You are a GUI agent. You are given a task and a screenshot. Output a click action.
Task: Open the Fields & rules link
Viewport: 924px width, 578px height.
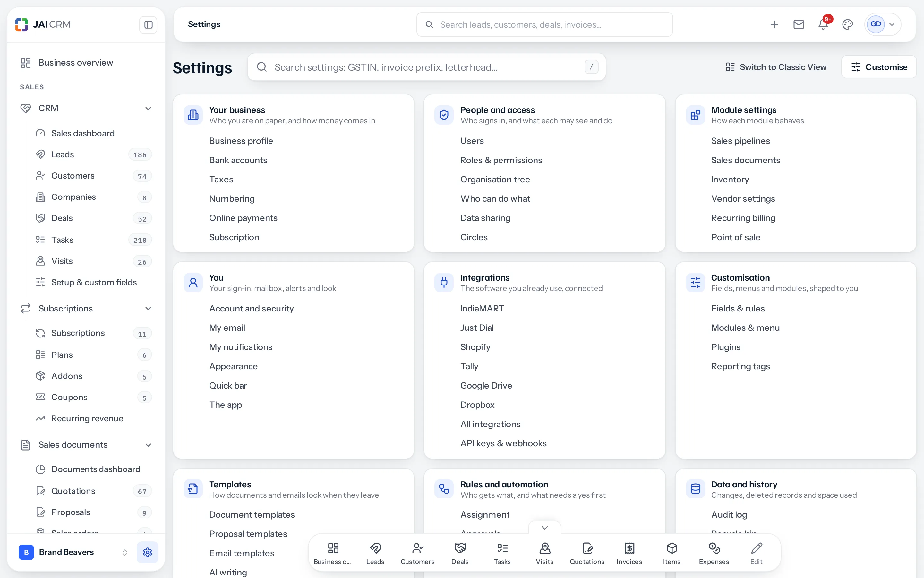(x=738, y=309)
